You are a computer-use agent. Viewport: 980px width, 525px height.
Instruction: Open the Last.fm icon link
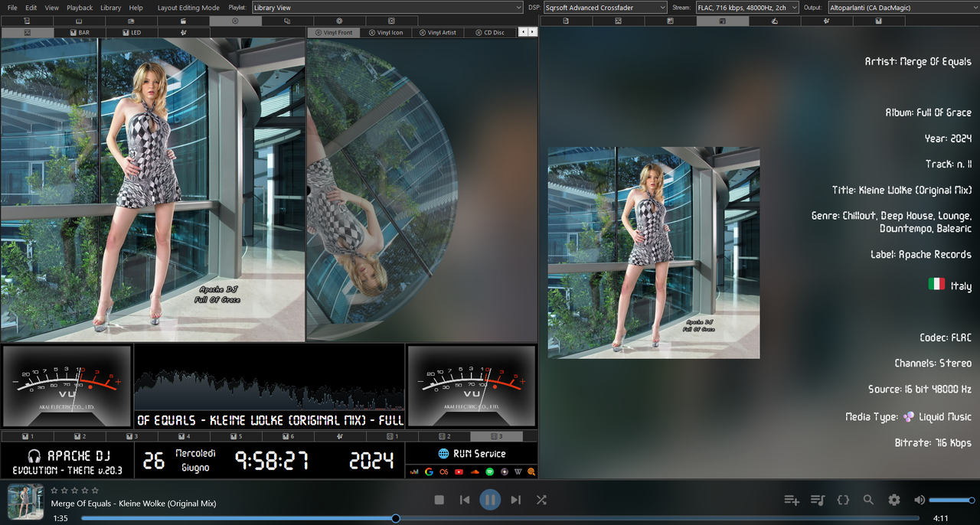tap(443, 471)
